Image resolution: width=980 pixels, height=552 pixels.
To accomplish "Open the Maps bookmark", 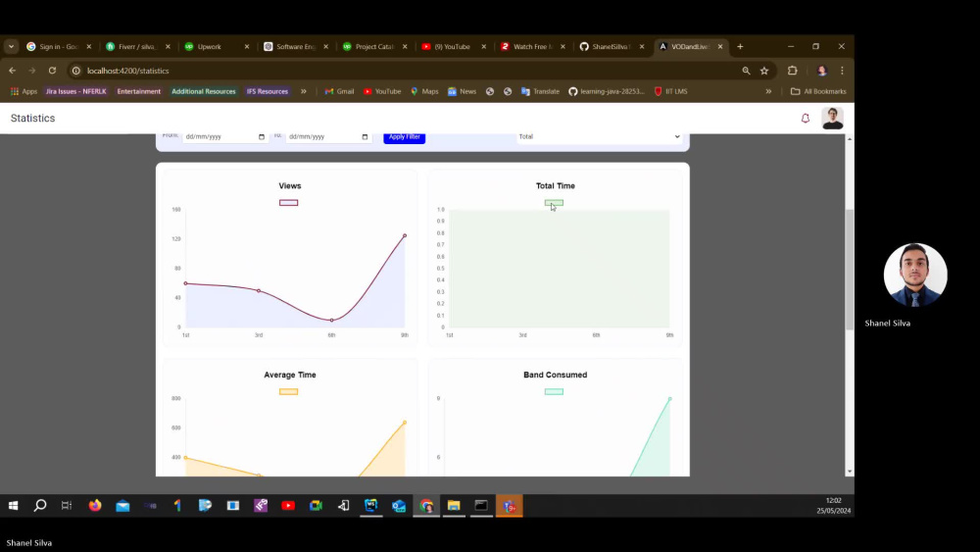I will tap(424, 91).
